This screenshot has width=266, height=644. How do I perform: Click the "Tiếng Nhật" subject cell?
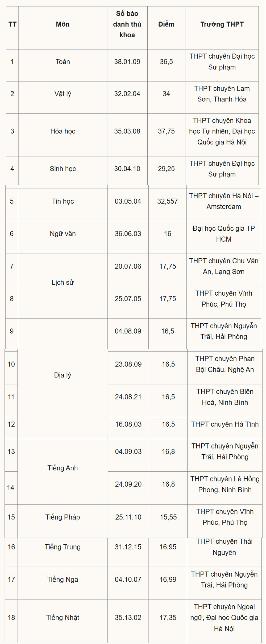pos(63,618)
